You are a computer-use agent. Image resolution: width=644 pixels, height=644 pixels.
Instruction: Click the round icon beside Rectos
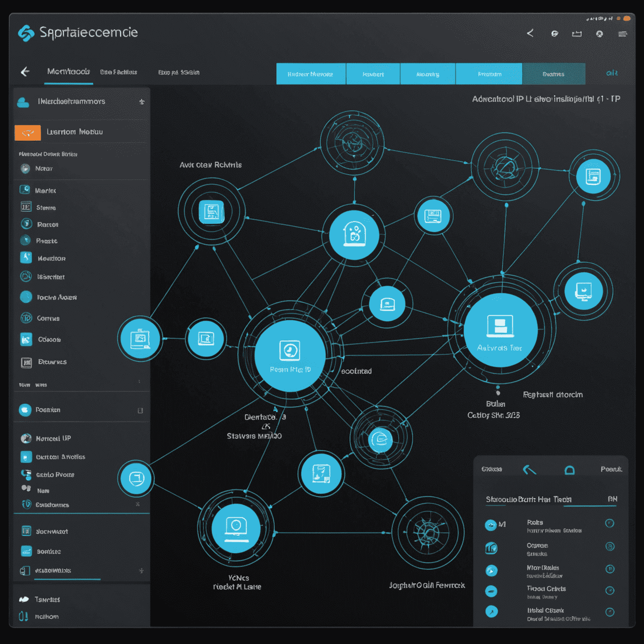click(x=26, y=224)
